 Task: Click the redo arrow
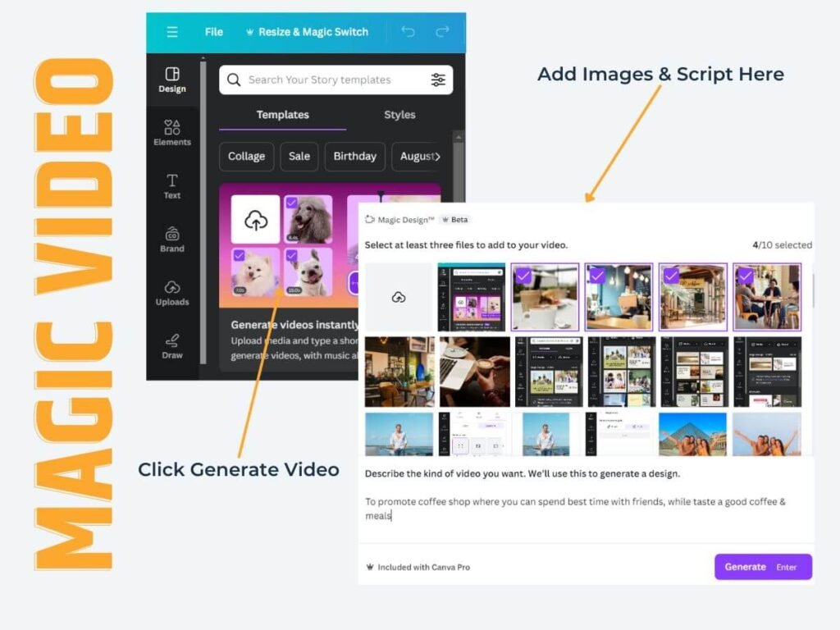[442, 32]
